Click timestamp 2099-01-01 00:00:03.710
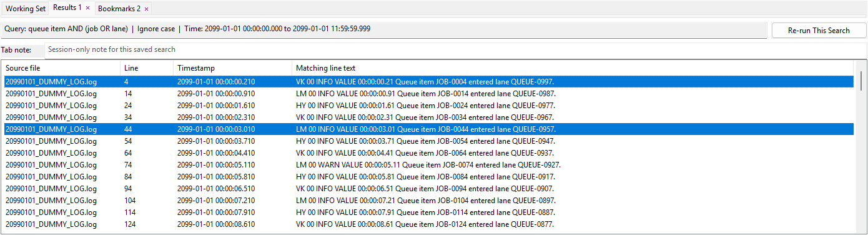The width and height of the screenshot is (868, 235). point(216,141)
